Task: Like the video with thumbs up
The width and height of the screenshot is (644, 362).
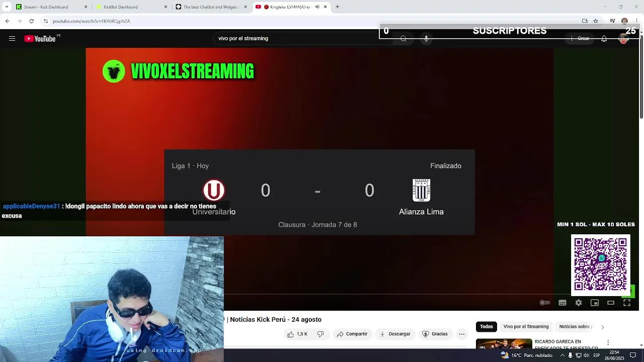Action: tap(297, 334)
